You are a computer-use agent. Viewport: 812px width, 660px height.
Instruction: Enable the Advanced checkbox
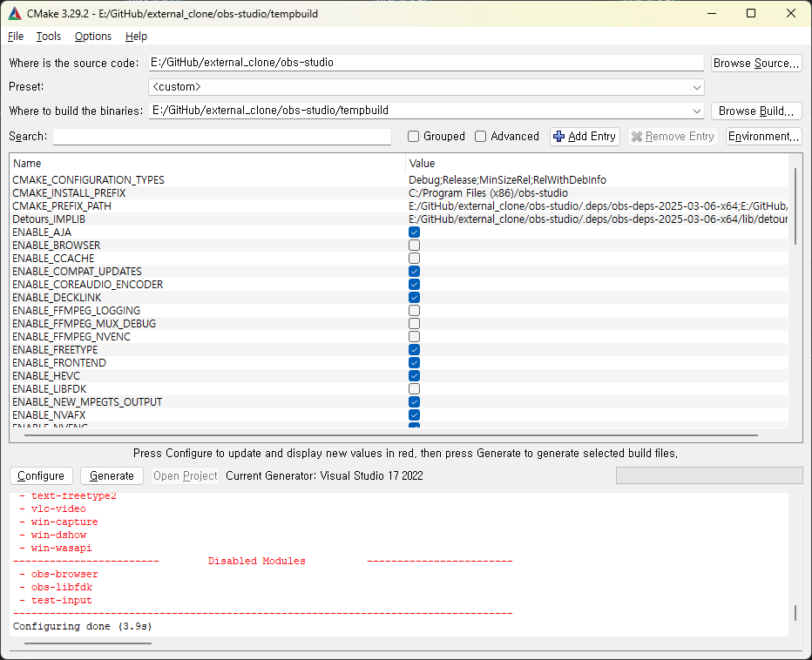pyautogui.click(x=481, y=136)
